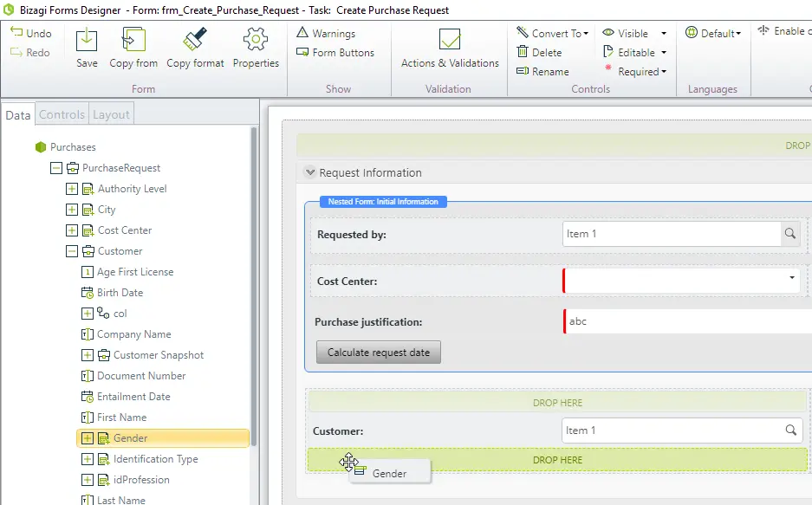Open the Required option dropdown
This screenshot has height=505, width=812.
[x=664, y=71]
